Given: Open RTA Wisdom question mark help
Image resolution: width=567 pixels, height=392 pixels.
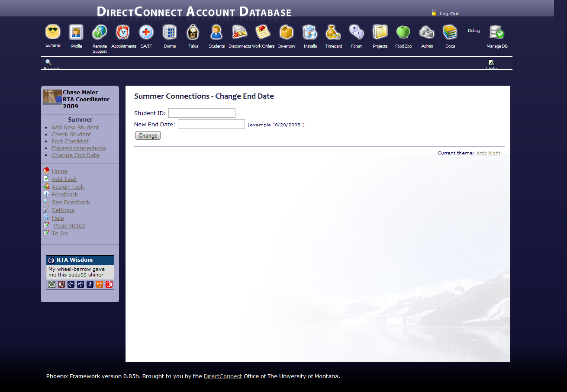Looking at the screenshot, I should [90, 284].
